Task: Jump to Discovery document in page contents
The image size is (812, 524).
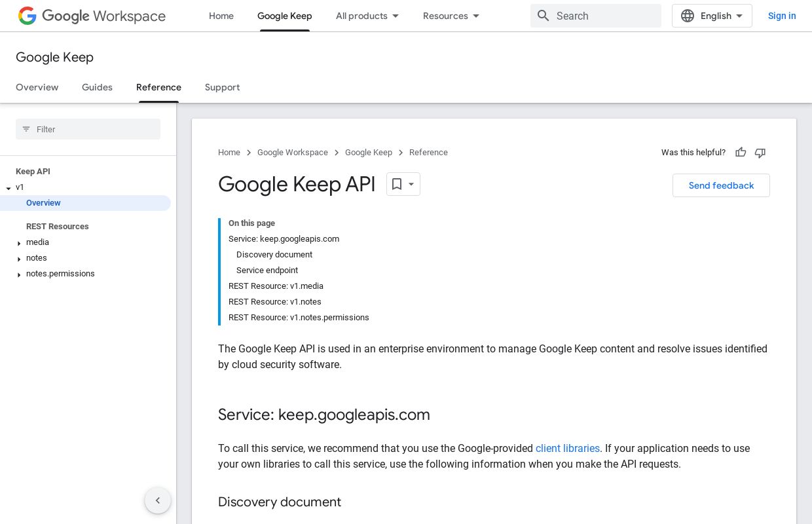Action: [274, 255]
